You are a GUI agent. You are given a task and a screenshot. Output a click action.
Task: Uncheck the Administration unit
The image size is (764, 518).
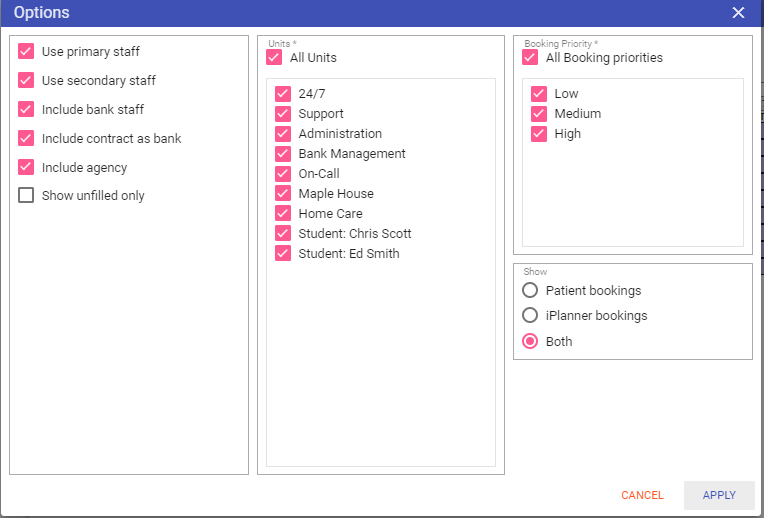[x=283, y=134]
